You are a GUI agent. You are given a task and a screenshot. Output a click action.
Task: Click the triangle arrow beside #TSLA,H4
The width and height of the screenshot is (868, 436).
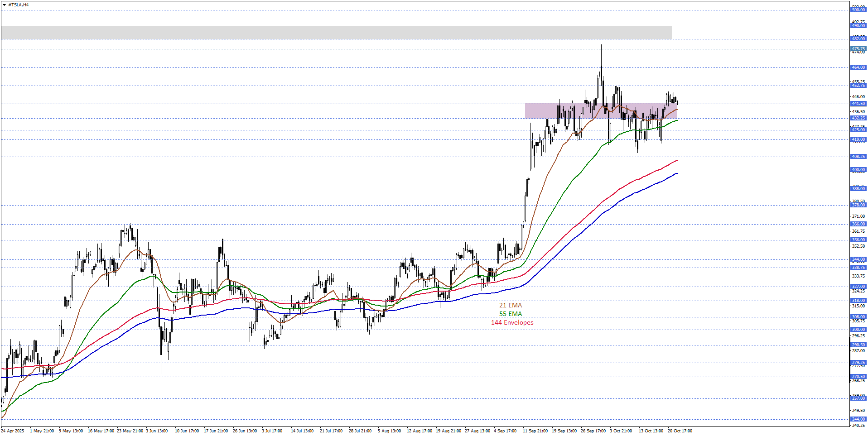point(4,5)
